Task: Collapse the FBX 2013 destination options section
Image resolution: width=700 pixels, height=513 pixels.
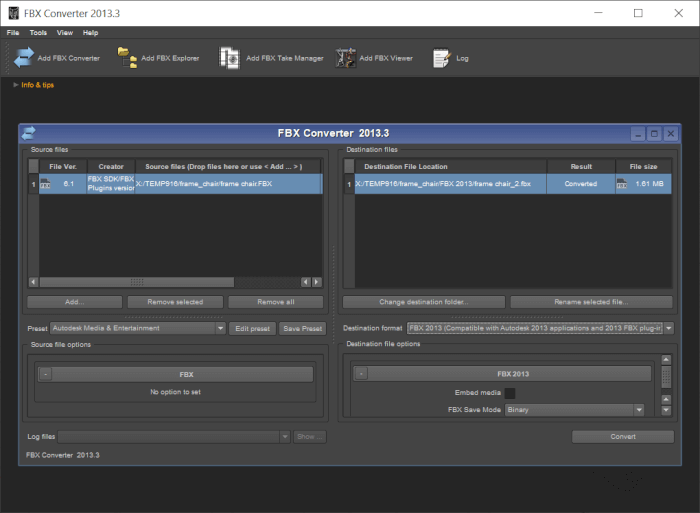Action: pyautogui.click(x=361, y=374)
